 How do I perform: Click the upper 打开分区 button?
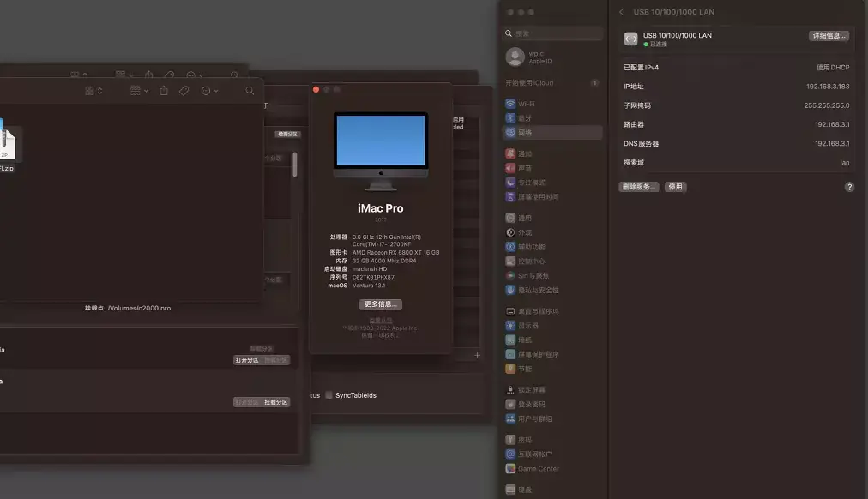(247, 360)
